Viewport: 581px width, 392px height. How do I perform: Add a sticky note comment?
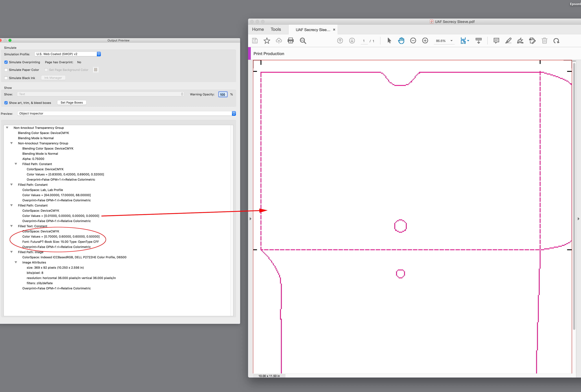click(x=496, y=41)
